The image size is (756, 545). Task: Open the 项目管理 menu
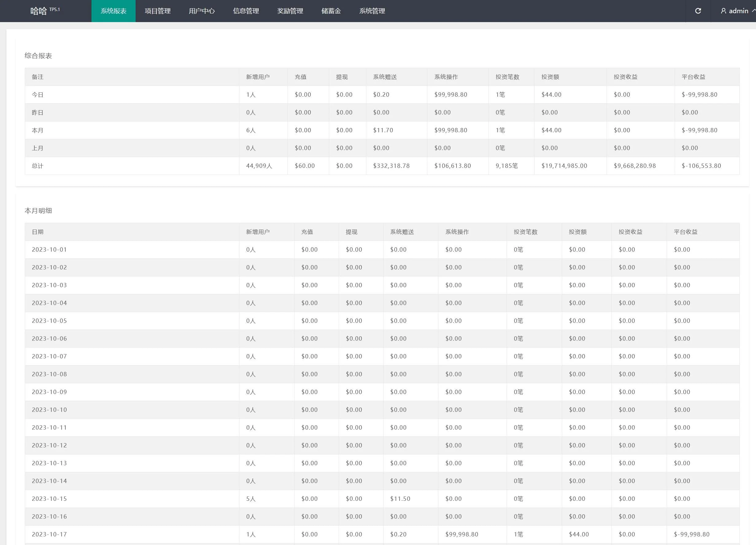point(157,11)
